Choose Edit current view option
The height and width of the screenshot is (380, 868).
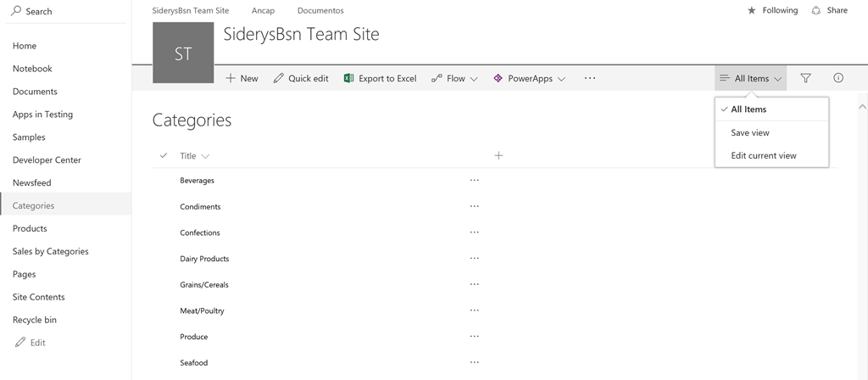click(771, 155)
